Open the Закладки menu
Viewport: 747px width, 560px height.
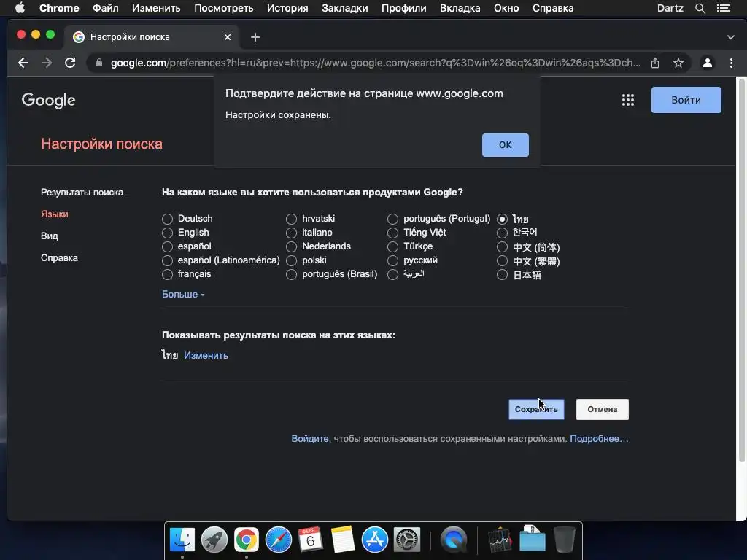tap(345, 8)
